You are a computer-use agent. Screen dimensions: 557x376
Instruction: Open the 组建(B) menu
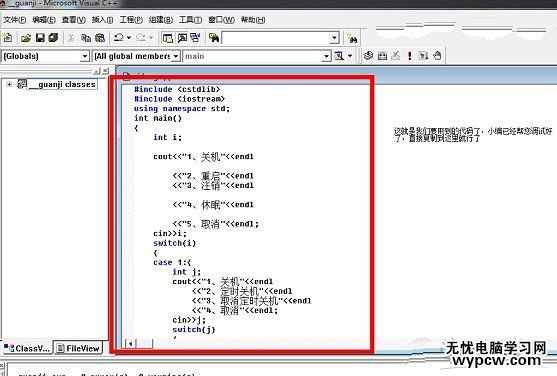click(x=161, y=20)
